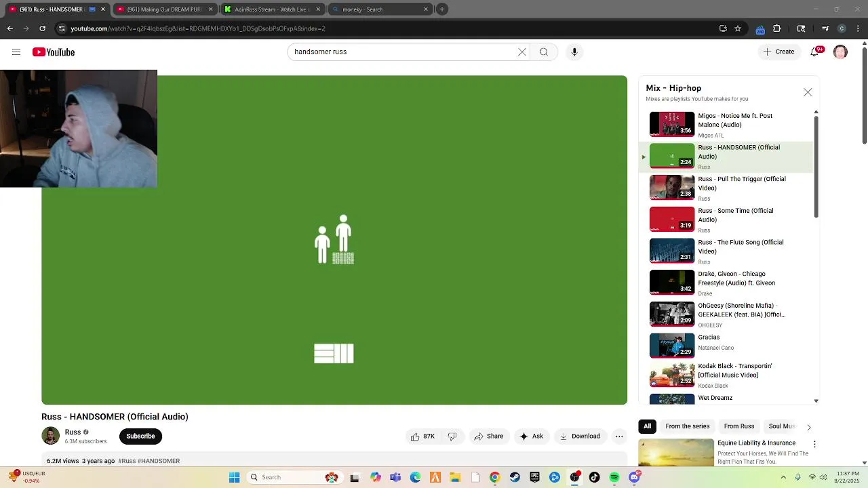Play Migos - Notice Me from the mix
The image size is (868, 488).
[726, 125]
